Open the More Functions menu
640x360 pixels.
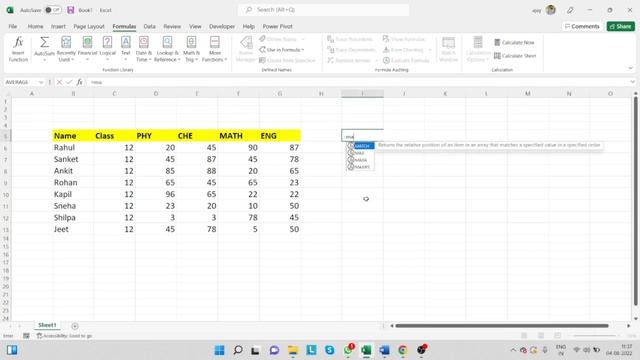[x=214, y=49]
